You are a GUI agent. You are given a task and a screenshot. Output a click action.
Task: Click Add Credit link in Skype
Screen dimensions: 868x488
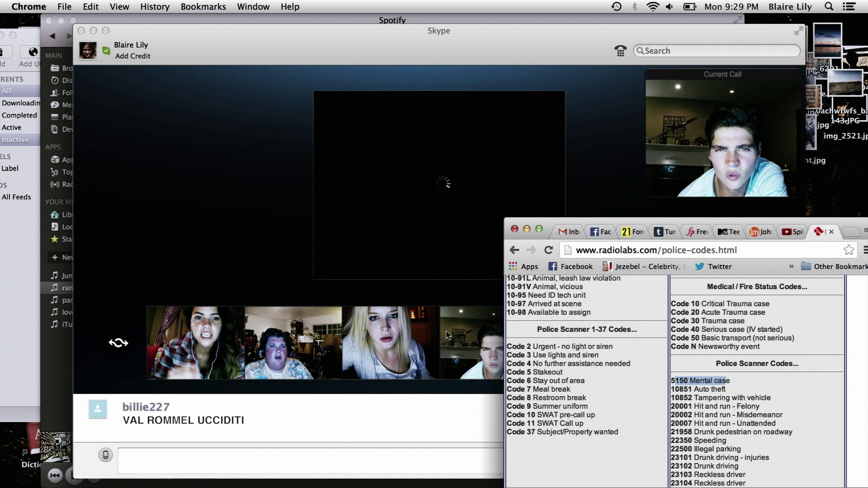pos(132,56)
